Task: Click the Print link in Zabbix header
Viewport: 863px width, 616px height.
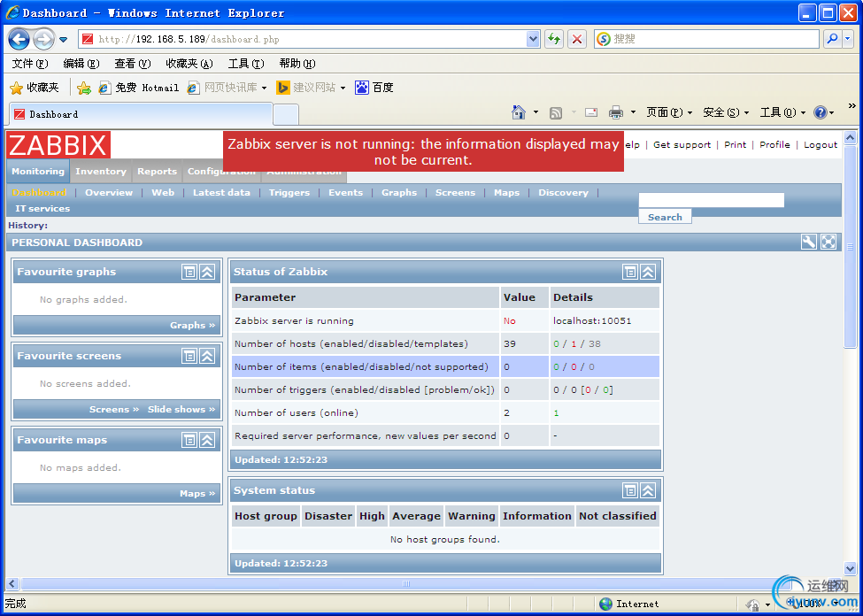Action: click(735, 145)
